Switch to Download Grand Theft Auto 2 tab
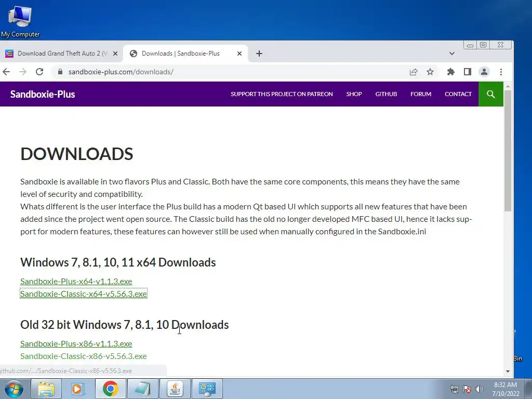Screen dimensions: 532x399 (x=61, y=54)
